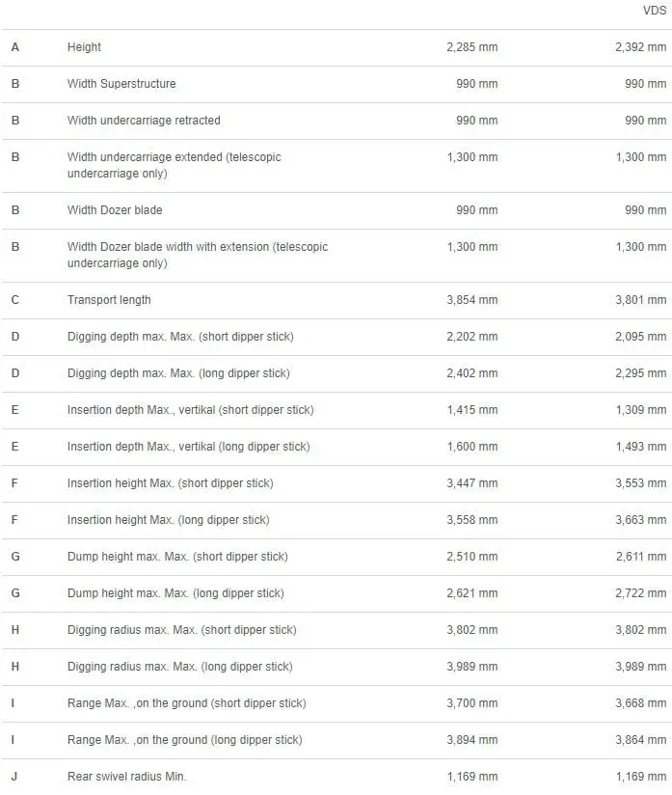
Task: Click Rear swivel radius Min. label
Action: pyautogui.click(x=126, y=777)
